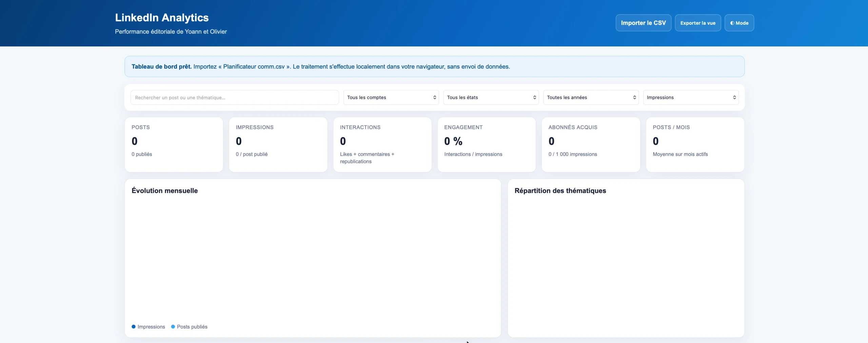Select the POSTS stat card
The height and width of the screenshot is (343, 868).
click(174, 145)
